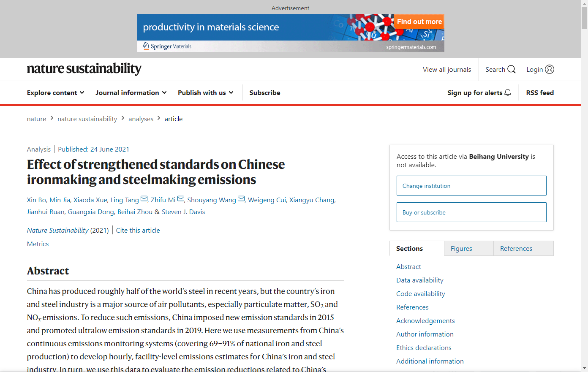Click the vertical page scrollbar
588x372 pixels.
tap(584, 186)
